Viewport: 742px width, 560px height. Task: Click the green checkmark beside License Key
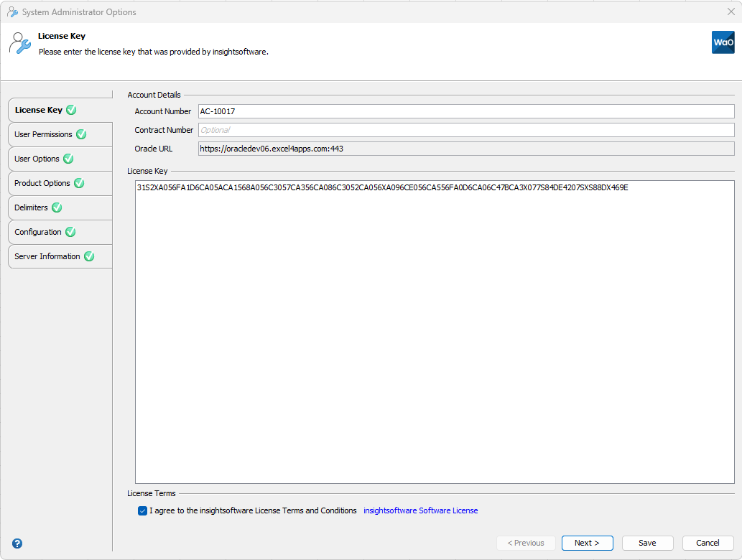70,110
